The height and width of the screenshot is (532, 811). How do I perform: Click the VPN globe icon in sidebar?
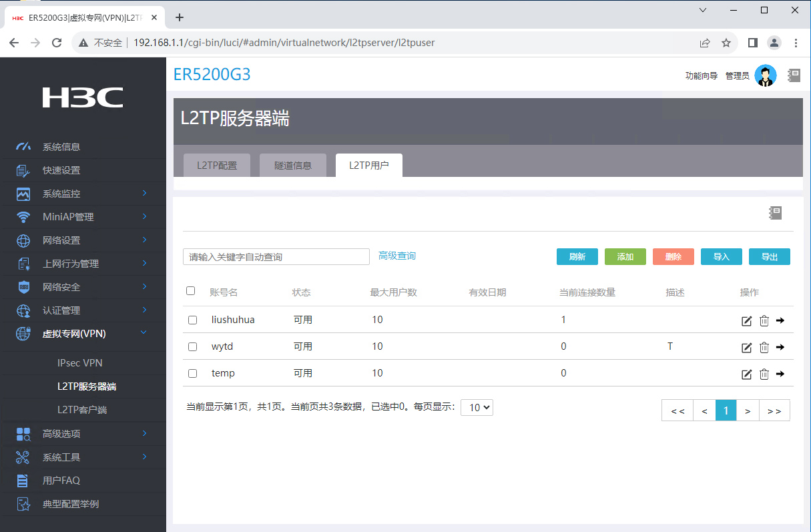23,334
